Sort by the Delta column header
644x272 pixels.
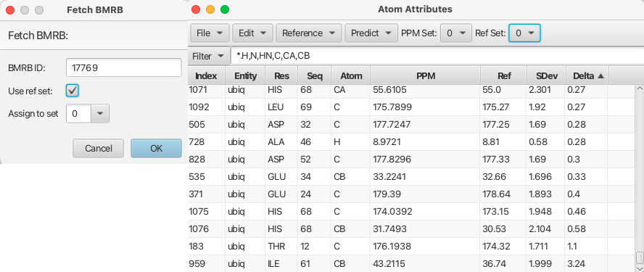coord(587,76)
